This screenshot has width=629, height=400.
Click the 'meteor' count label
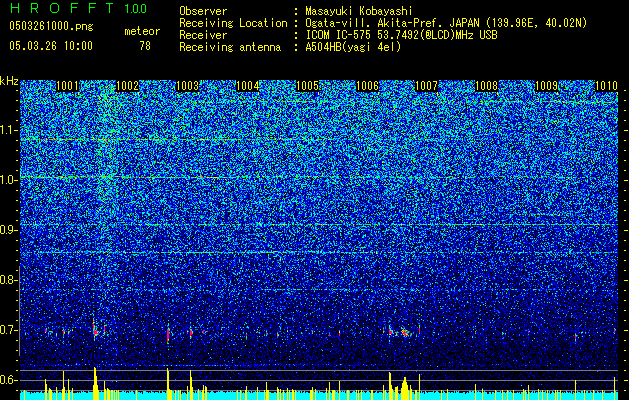tap(142, 31)
